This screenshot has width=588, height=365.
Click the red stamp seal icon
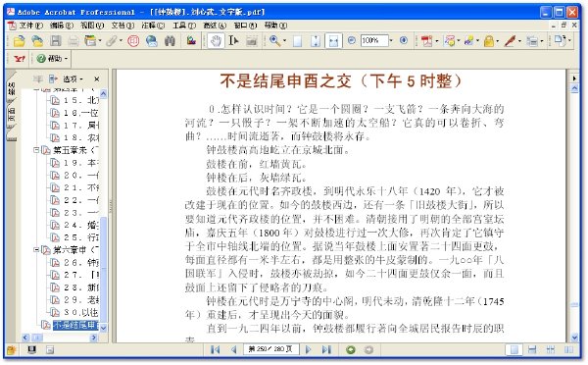133,40
